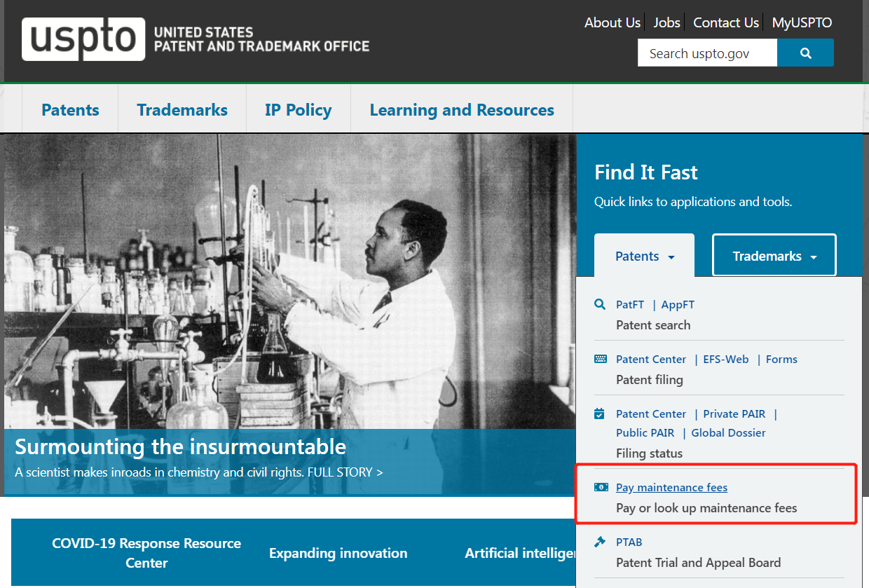Click the Patent Trial and Appeal Board text

698,562
